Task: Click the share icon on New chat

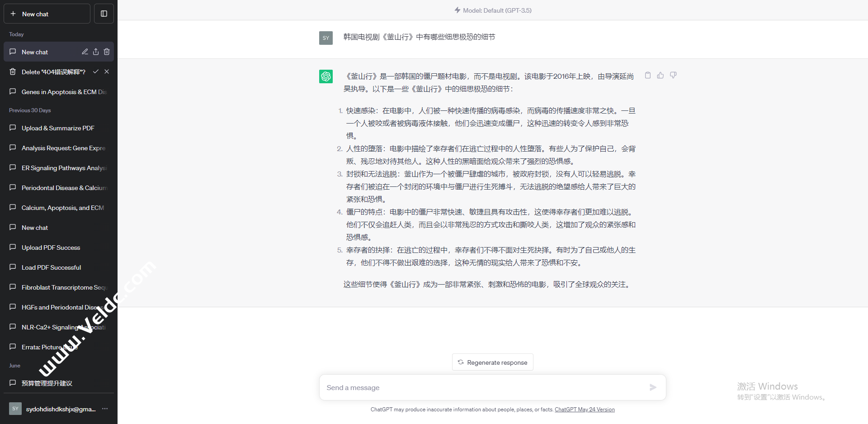Action: coord(96,52)
